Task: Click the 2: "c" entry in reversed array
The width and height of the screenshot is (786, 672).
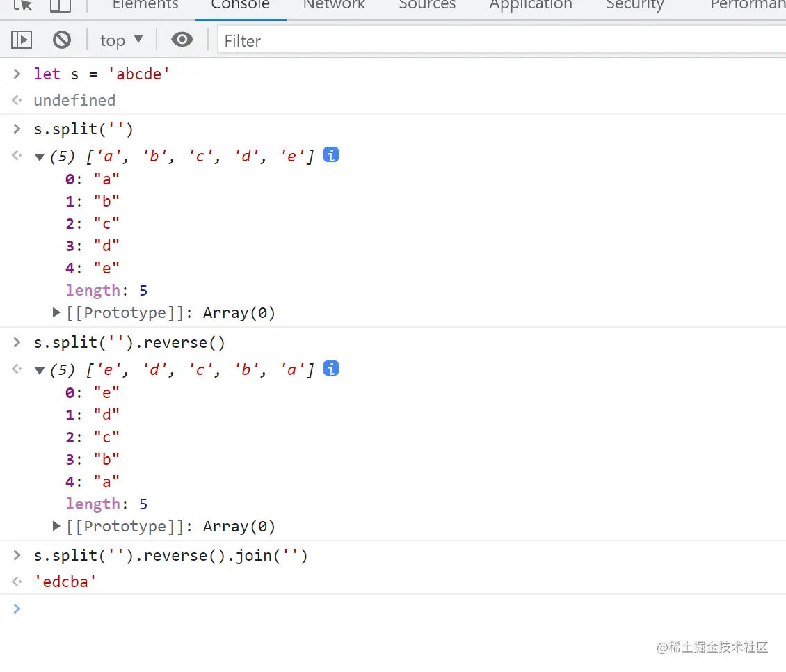Action: click(93, 438)
